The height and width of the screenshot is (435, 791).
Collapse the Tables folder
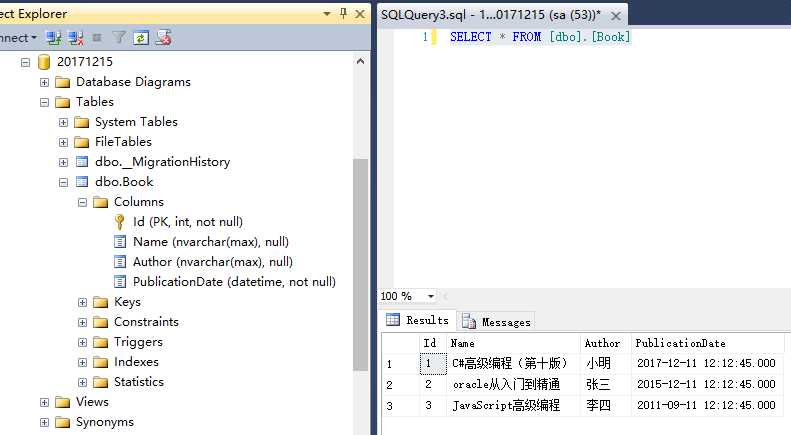pos(44,102)
